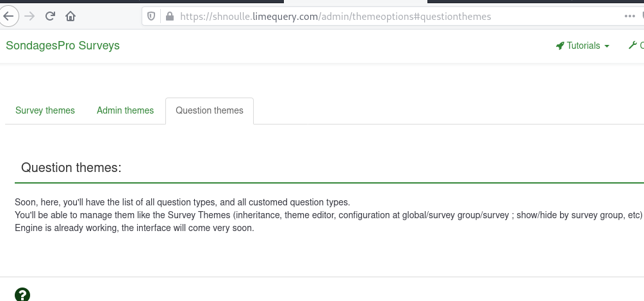Go to the browser Home page

coord(70,17)
